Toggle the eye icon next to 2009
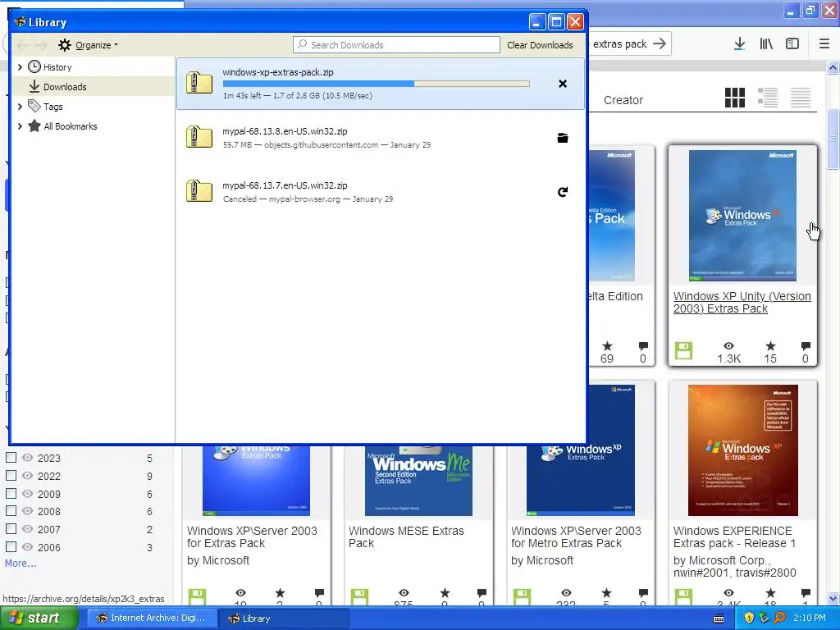 coord(27,493)
